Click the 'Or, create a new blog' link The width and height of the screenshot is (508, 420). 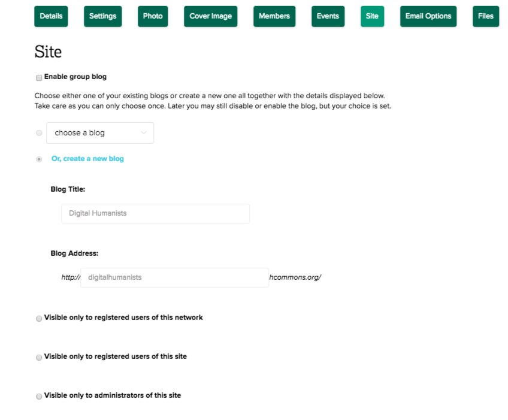click(x=87, y=159)
